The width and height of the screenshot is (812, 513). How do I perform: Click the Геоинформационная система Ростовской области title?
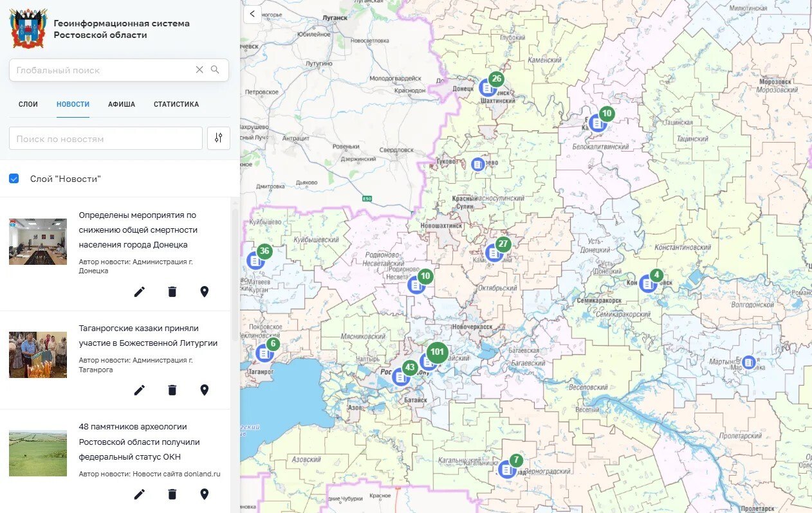point(122,29)
